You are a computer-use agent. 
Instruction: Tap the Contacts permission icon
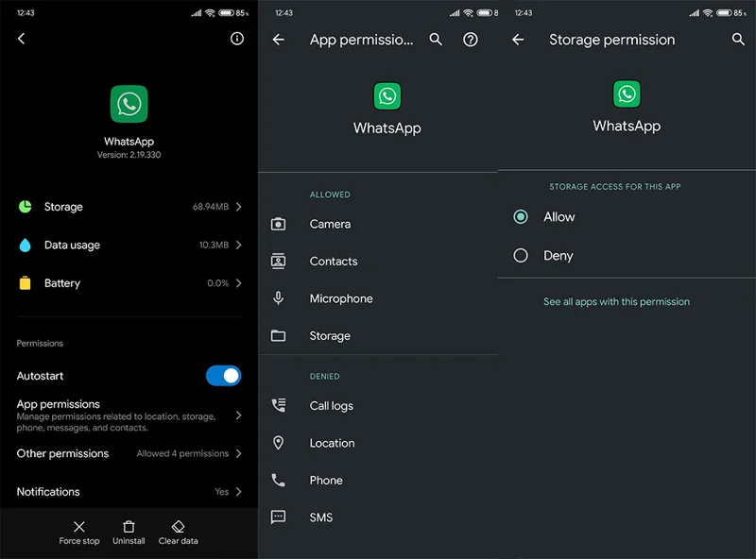point(278,262)
